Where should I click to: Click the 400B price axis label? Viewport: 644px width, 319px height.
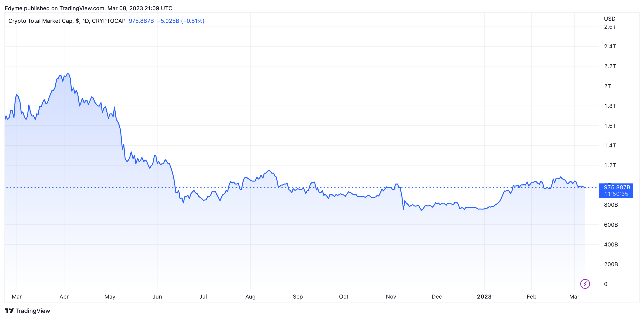coord(611,245)
